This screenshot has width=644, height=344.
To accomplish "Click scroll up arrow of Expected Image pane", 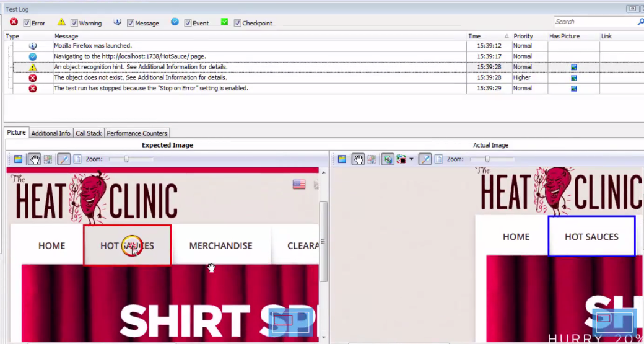I will click(x=324, y=172).
